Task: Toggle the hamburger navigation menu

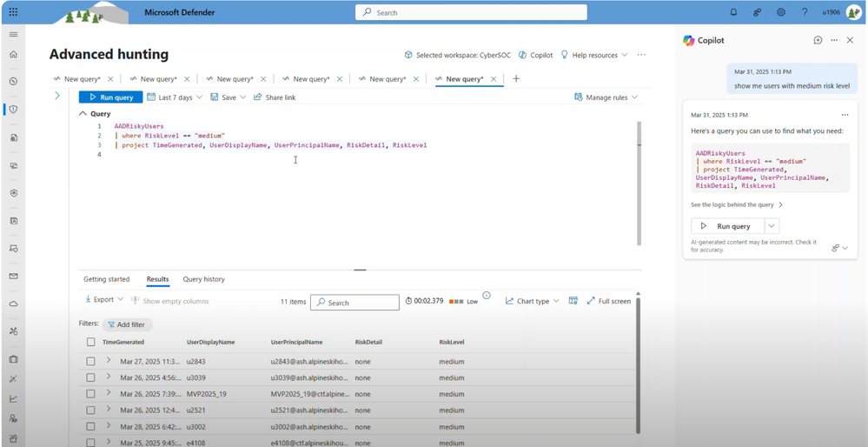Action: [13, 34]
